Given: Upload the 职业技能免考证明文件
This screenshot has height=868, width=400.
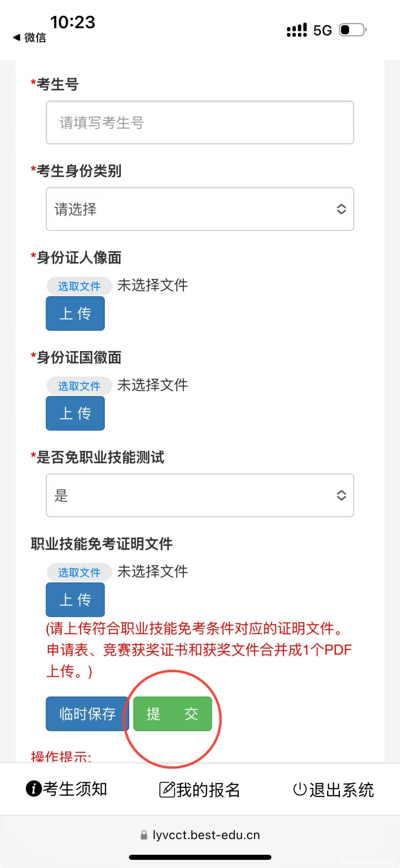Looking at the screenshot, I should (75, 600).
